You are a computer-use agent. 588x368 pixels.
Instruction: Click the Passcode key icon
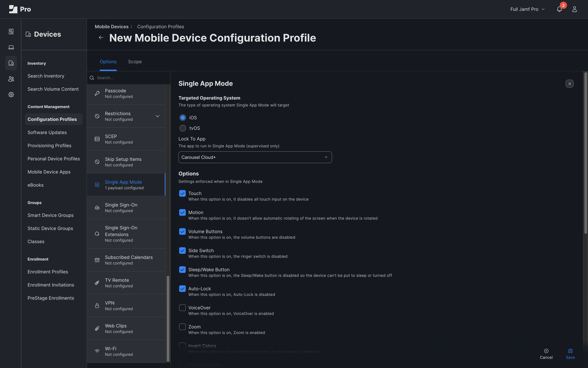point(97,93)
